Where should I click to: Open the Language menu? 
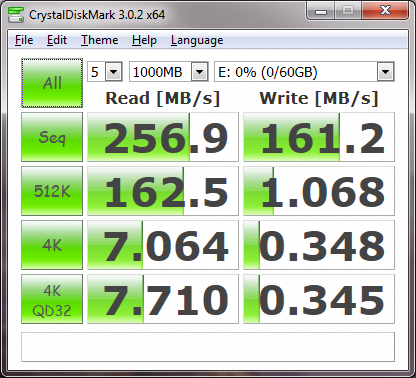(197, 40)
